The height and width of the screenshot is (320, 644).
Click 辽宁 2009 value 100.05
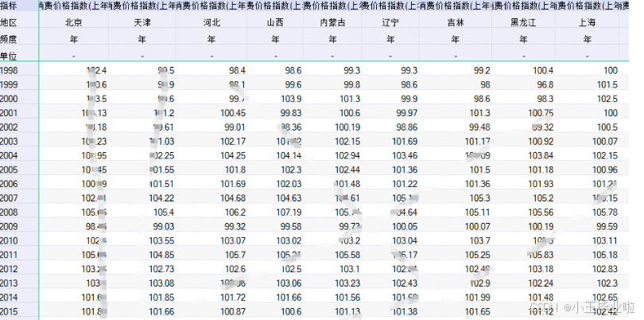[x=405, y=227]
